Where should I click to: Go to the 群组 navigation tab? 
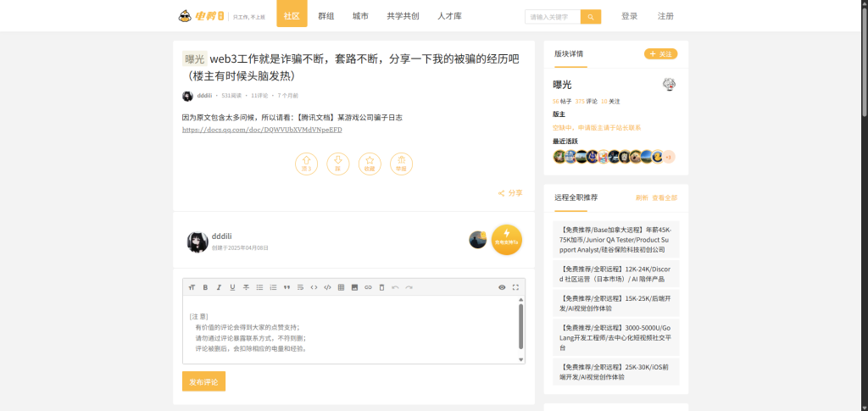click(x=325, y=16)
